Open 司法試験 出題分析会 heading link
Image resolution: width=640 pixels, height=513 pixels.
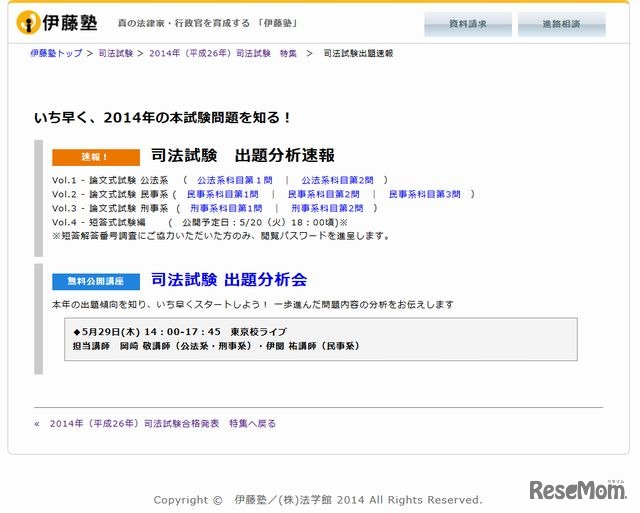click(229, 280)
